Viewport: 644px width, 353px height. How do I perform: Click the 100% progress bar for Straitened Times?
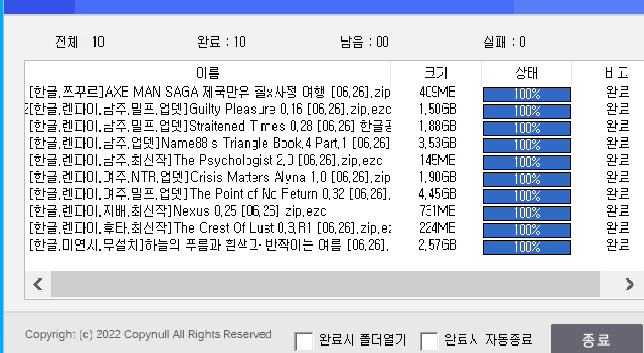pyautogui.click(x=526, y=128)
